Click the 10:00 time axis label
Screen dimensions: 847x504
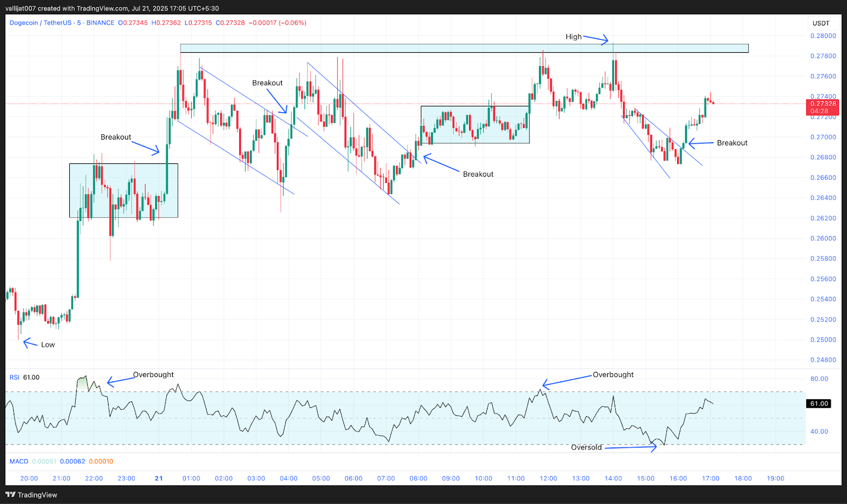[483, 478]
